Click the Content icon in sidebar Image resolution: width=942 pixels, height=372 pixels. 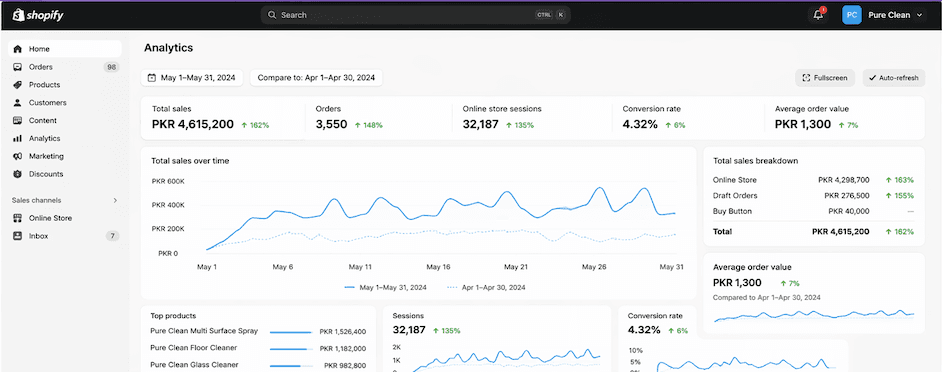pyautogui.click(x=17, y=121)
